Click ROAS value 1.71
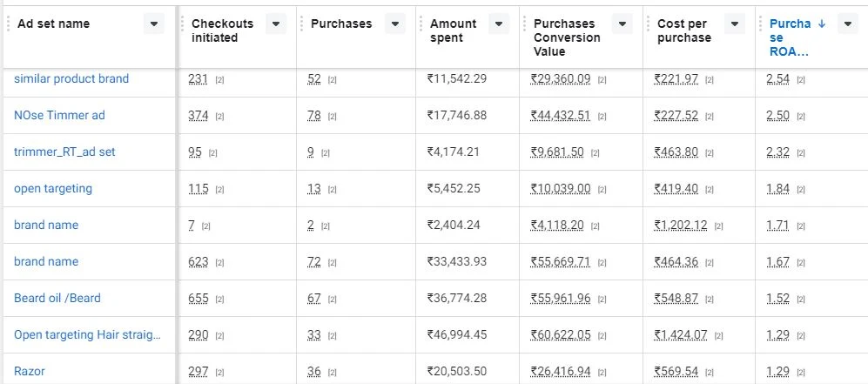The image size is (868, 384). pos(777,226)
